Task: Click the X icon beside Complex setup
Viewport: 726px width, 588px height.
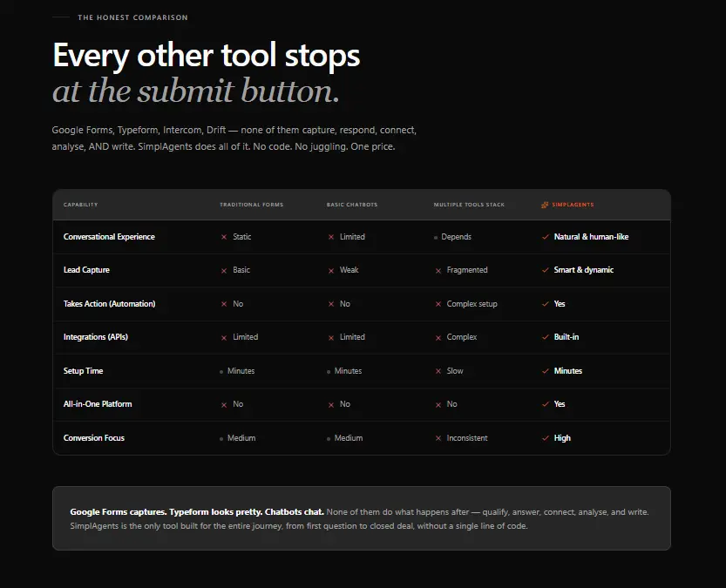Action: (x=438, y=304)
